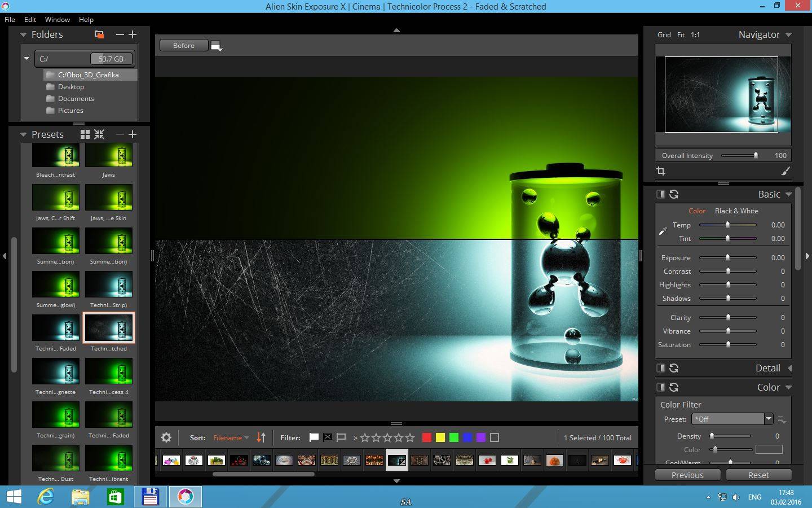Expand the Detail panel arrow
Viewport: 812px width, 508px height.
[789, 368]
